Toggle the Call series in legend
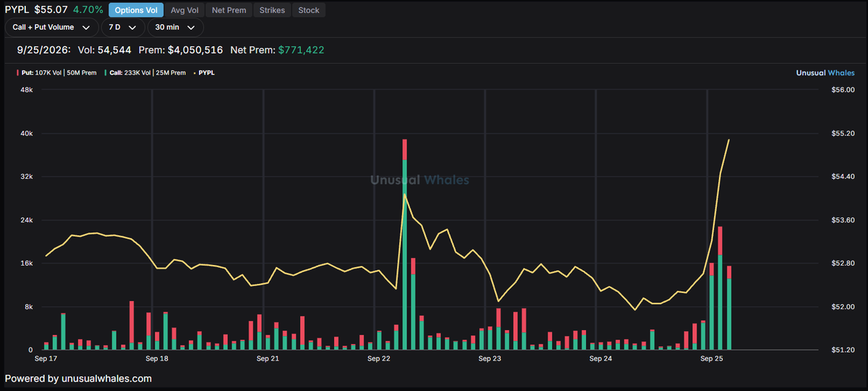Viewport: 868px width, 391px height. pyautogui.click(x=145, y=72)
